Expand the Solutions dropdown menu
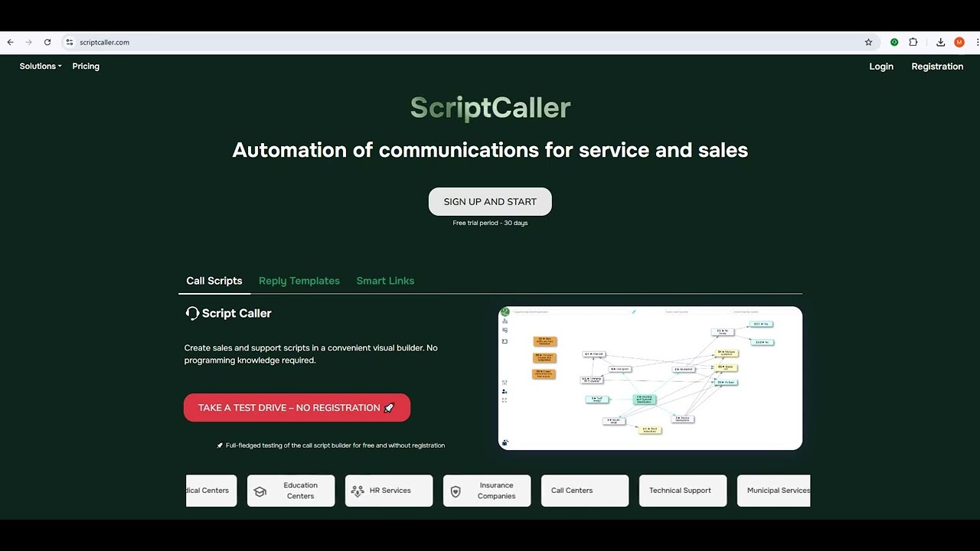This screenshot has width=980, height=551. [x=41, y=66]
